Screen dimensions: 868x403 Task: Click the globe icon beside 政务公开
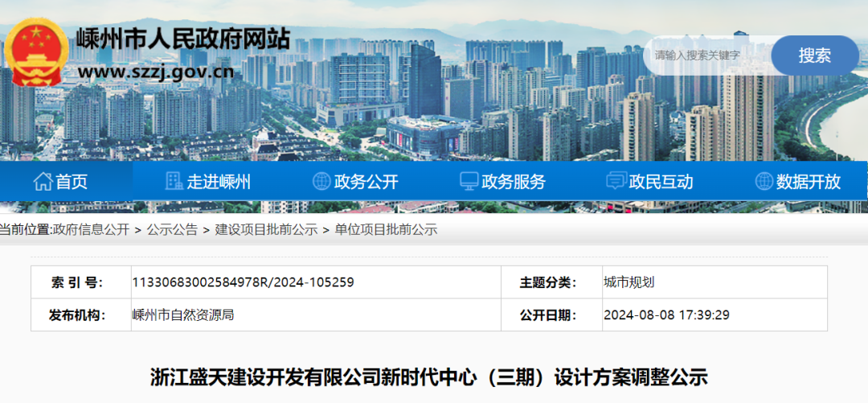coord(321,182)
